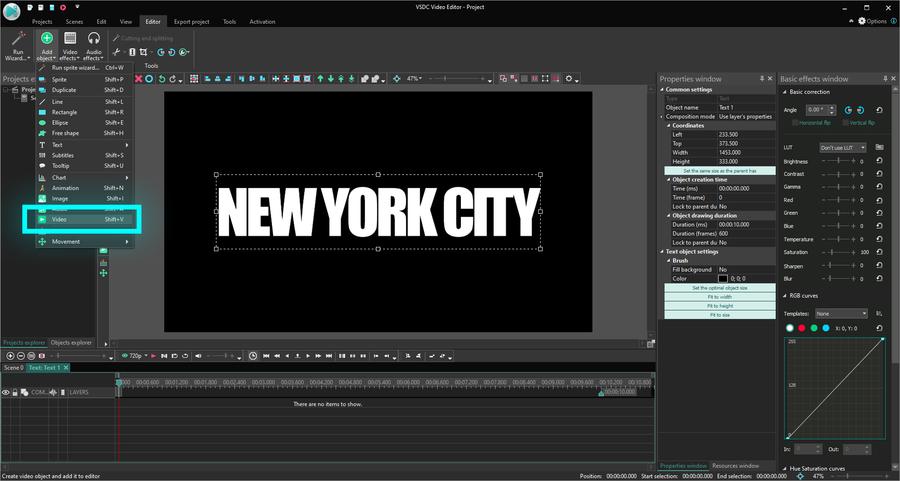Rotate counterclockwise using Basic effects angle icon

coord(848,110)
